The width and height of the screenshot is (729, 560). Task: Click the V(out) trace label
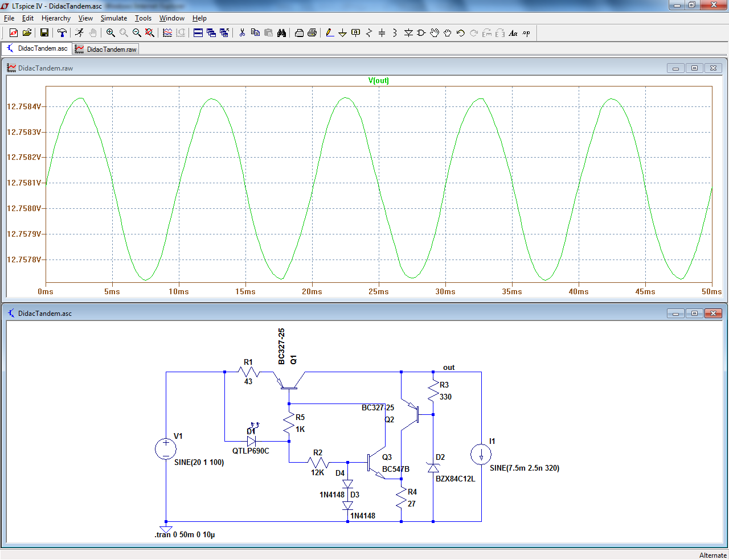coord(378,80)
